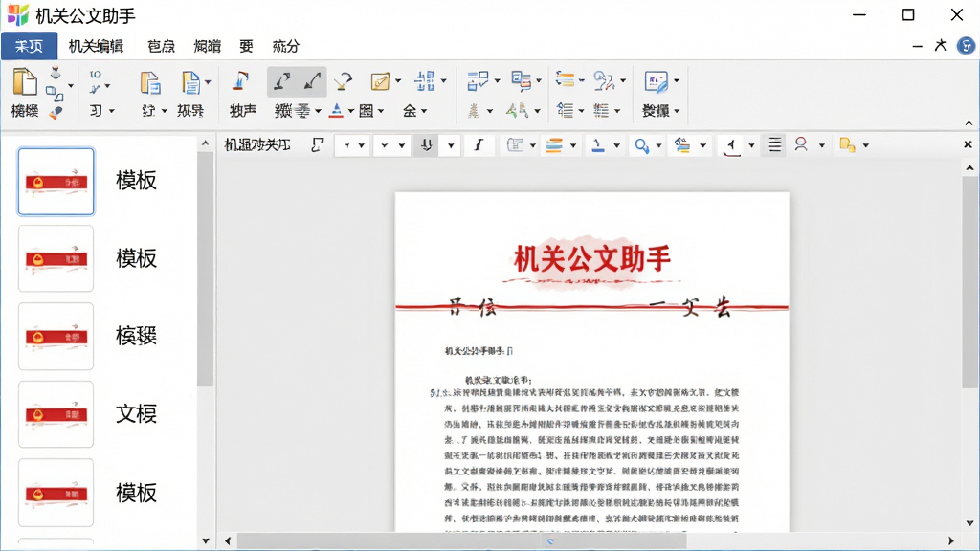Click the ribbon minimize dash near the pin icon

[917, 46]
